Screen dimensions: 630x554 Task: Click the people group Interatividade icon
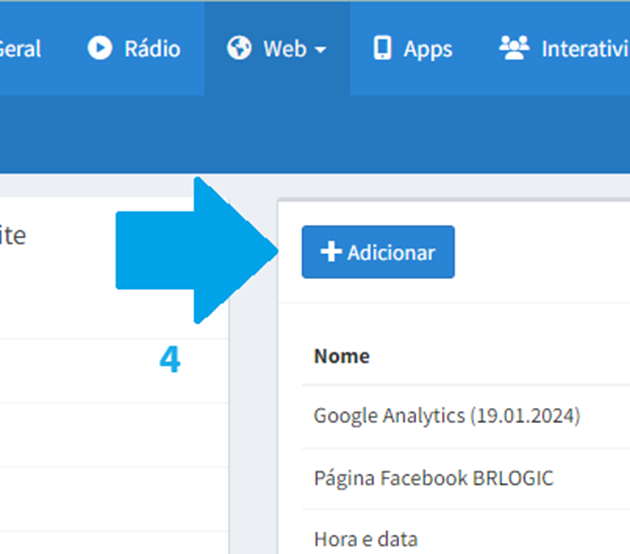(514, 48)
